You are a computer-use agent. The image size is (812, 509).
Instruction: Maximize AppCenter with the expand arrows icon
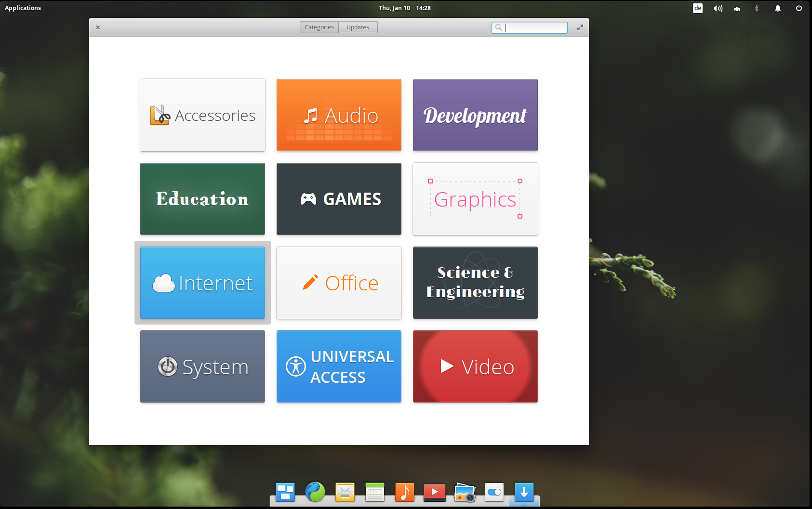click(580, 27)
